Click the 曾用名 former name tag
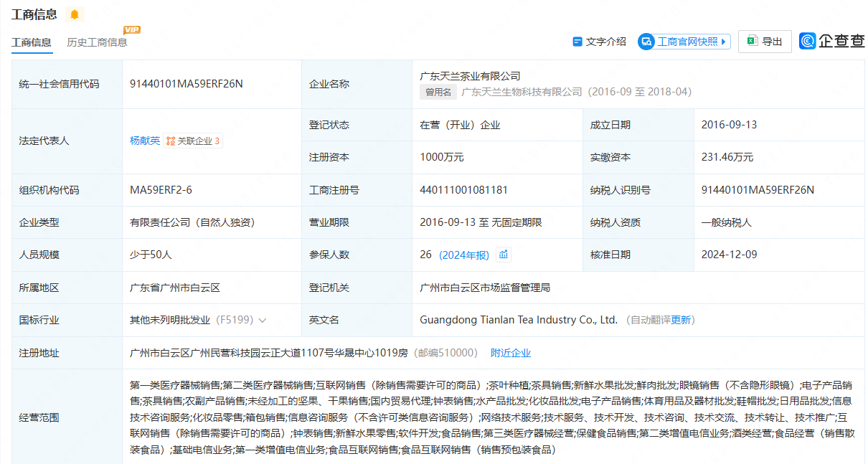The image size is (868, 464). pos(438,92)
